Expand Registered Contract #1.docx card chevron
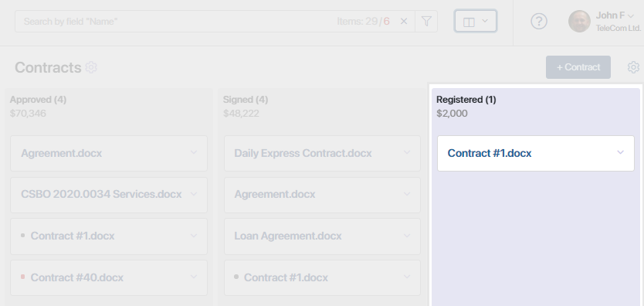This screenshot has height=306, width=644. [620, 152]
